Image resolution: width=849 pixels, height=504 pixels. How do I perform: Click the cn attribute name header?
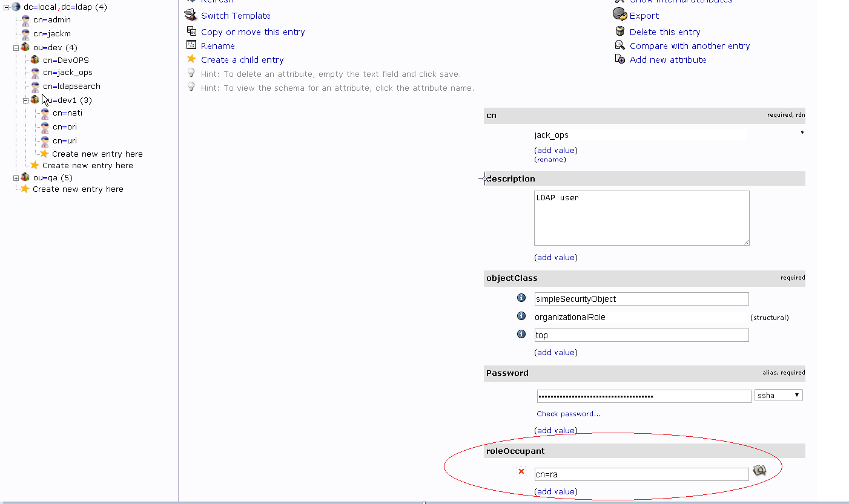(491, 115)
